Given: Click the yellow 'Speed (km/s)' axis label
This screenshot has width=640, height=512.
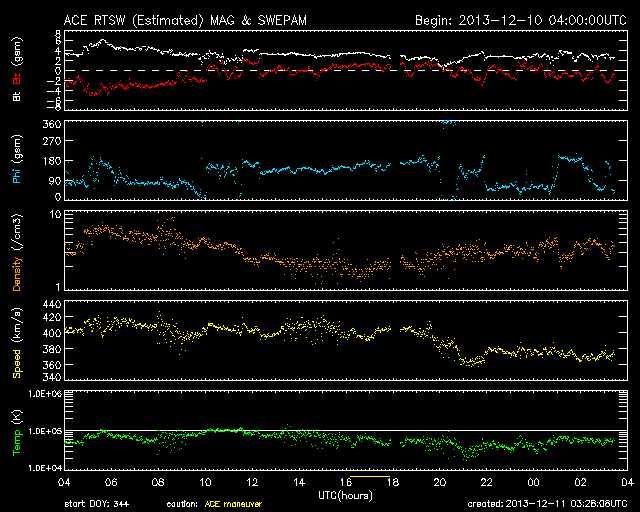Looking at the screenshot, I should click(16, 343).
